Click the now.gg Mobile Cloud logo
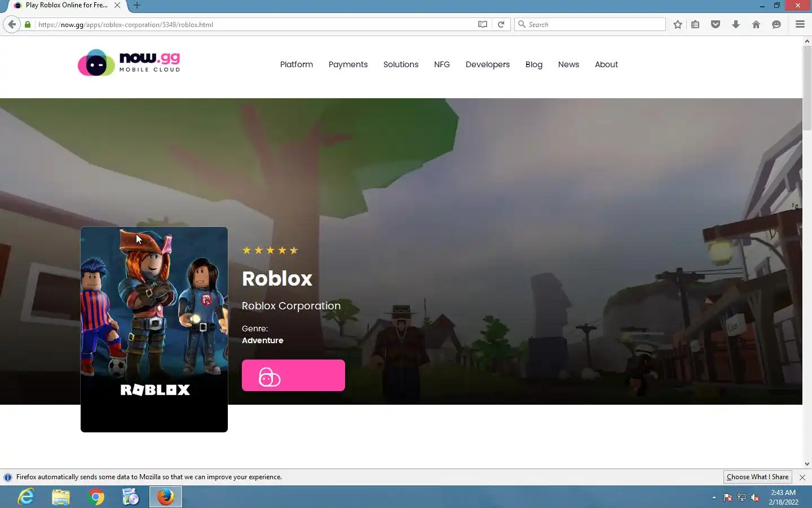This screenshot has height=508, width=812. point(129,63)
